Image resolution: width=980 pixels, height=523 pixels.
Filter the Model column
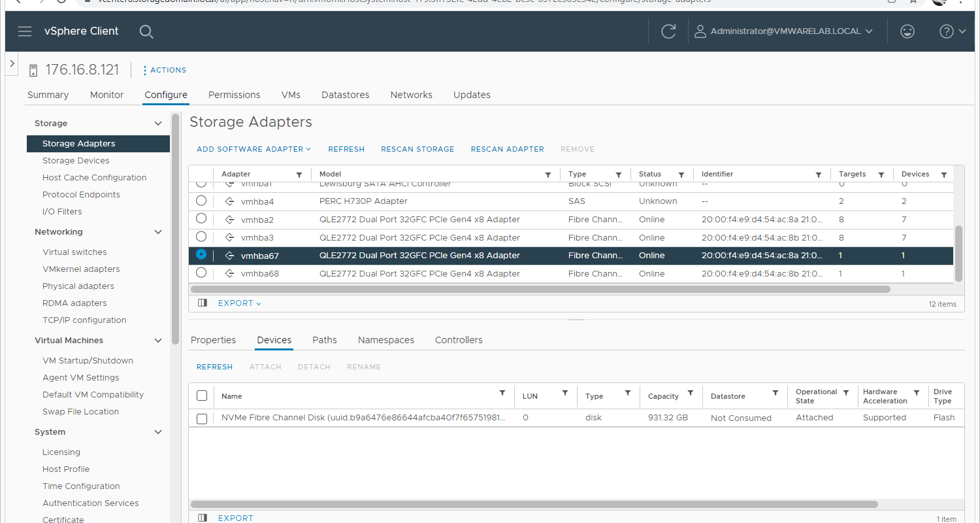(548, 175)
